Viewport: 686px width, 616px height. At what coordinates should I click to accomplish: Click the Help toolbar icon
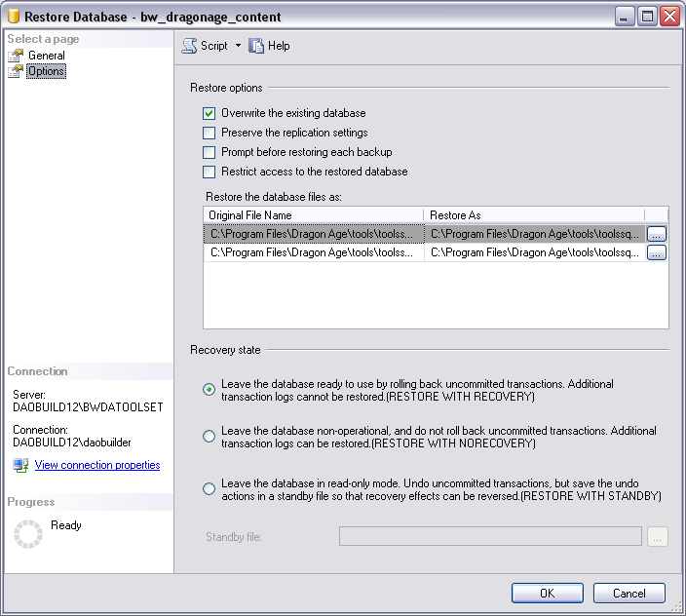click(x=257, y=46)
